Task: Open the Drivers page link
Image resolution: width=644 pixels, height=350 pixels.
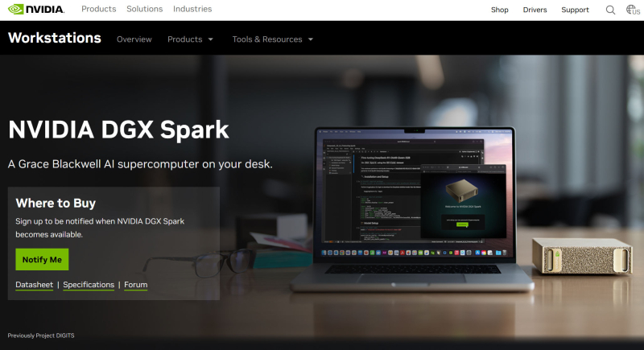Action: 535,10
